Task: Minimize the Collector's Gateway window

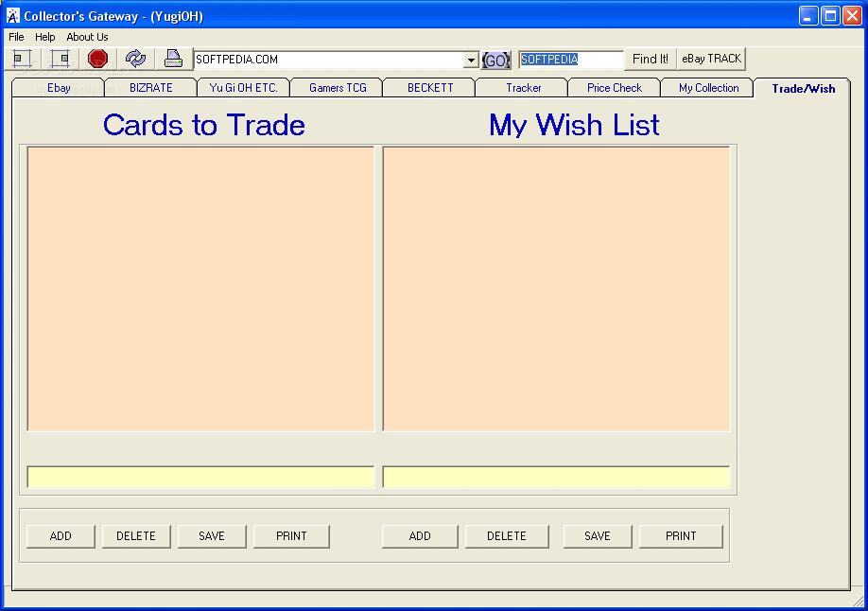Action: tap(808, 15)
